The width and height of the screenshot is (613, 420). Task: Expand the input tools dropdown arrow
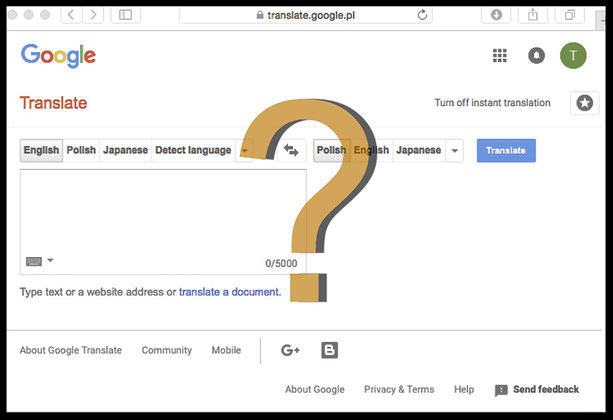click(x=50, y=260)
